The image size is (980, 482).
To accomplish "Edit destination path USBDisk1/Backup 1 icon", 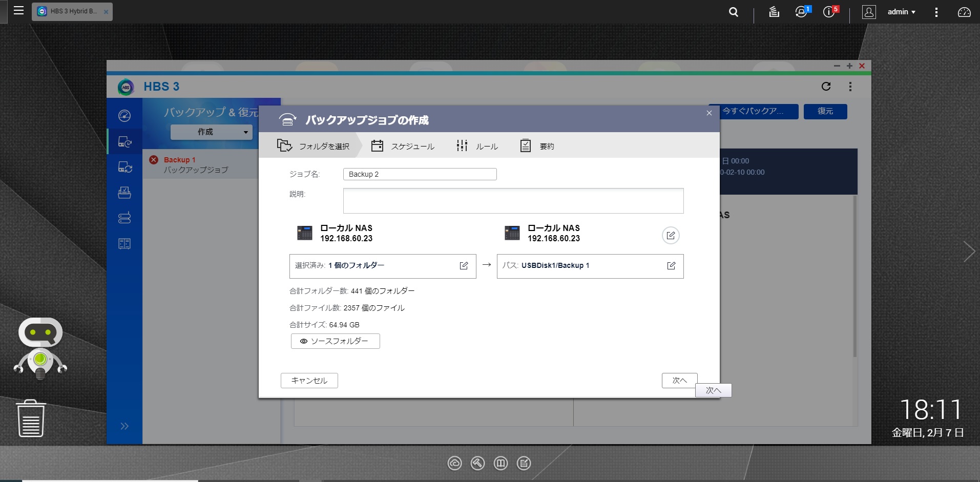I will (671, 265).
